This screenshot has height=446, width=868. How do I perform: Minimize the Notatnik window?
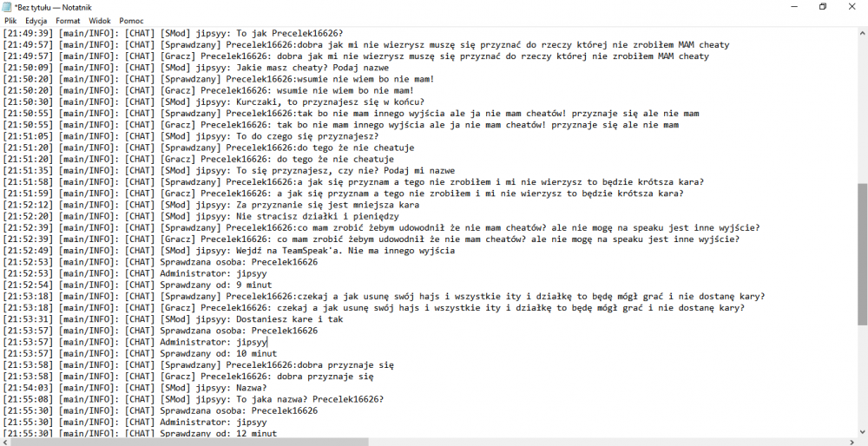point(792,6)
